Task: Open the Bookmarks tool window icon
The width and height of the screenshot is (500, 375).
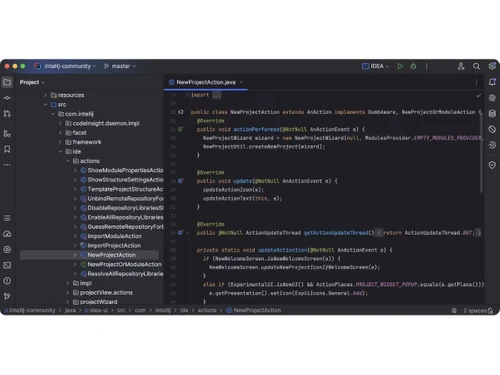Action: pos(7,149)
